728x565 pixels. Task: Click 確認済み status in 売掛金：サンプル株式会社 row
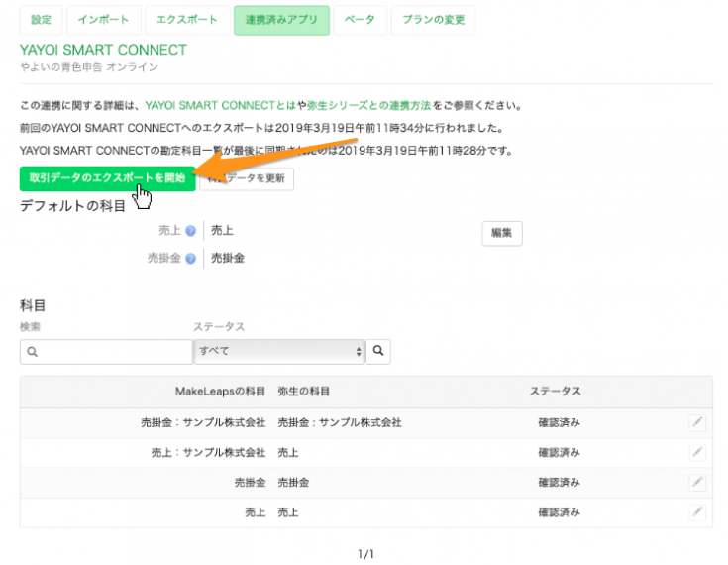559,422
